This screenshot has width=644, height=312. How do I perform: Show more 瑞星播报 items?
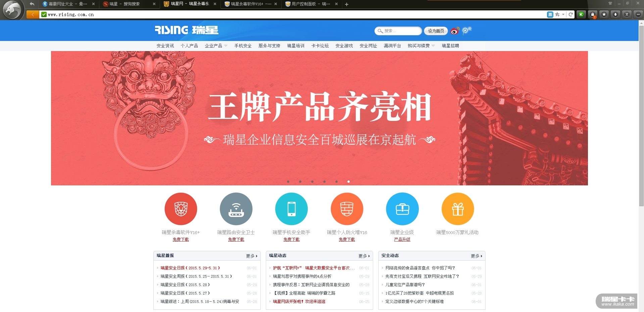pos(252,256)
